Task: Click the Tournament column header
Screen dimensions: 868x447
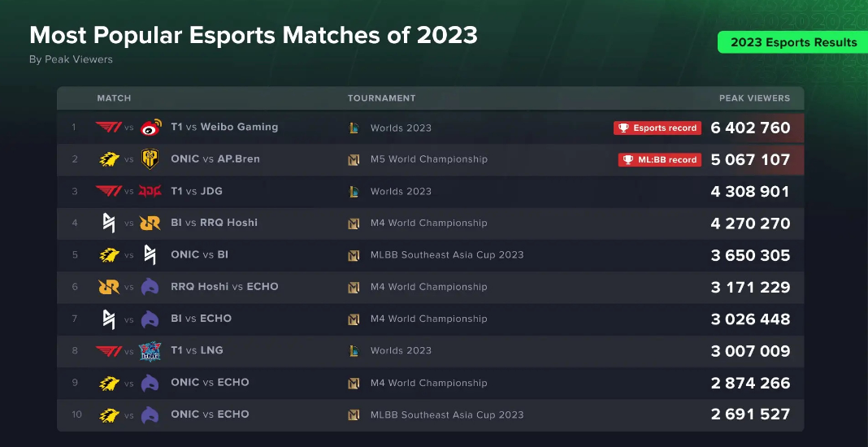Action: [x=381, y=98]
